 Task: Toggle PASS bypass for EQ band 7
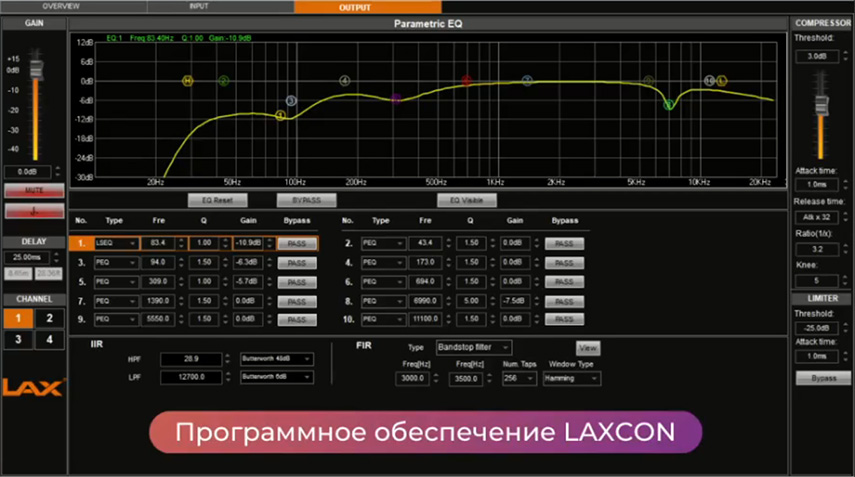[x=297, y=301]
